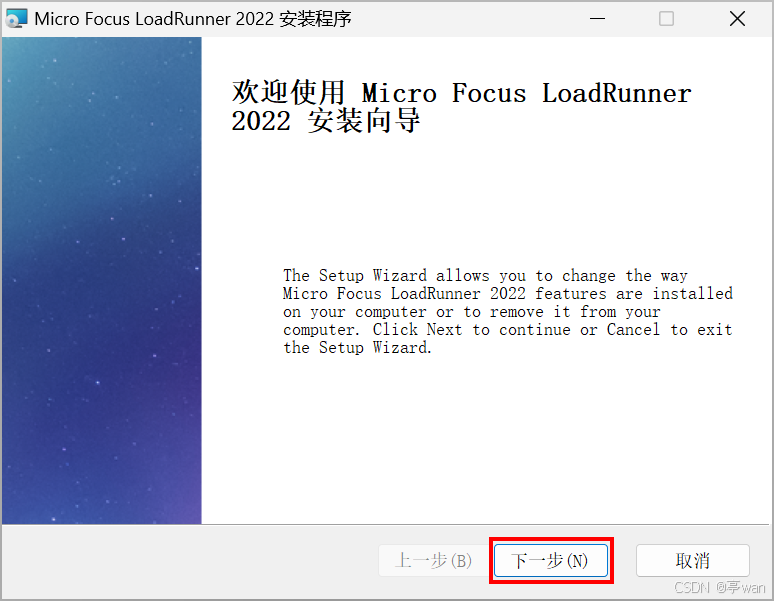Cancel the installation with 取消
774x601 pixels.
click(x=693, y=561)
